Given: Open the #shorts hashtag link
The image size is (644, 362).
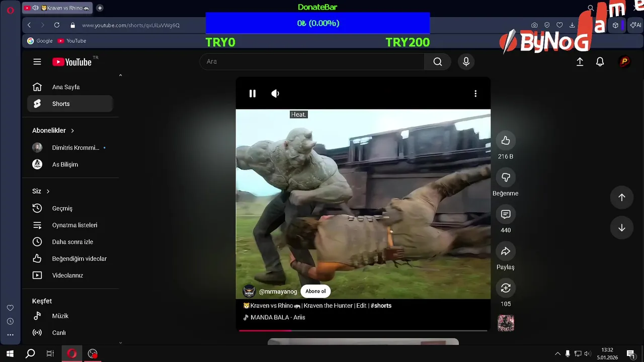Looking at the screenshot, I should (x=381, y=306).
